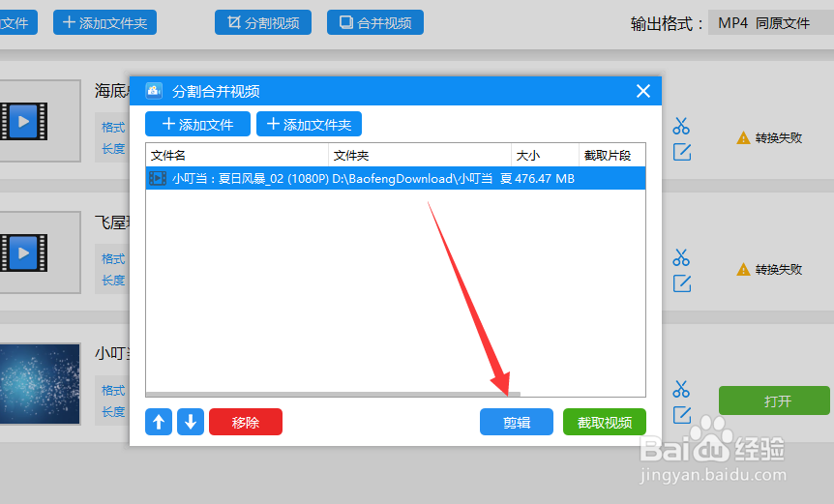Click thumbnail of the second video
The image size is (834, 504).
[40, 252]
